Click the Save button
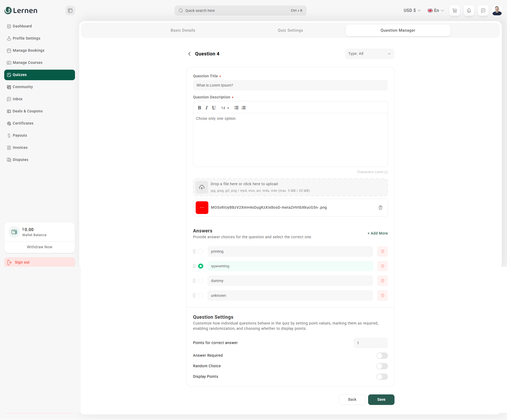This screenshot has height=420, width=507. click(x=381, y=399)
